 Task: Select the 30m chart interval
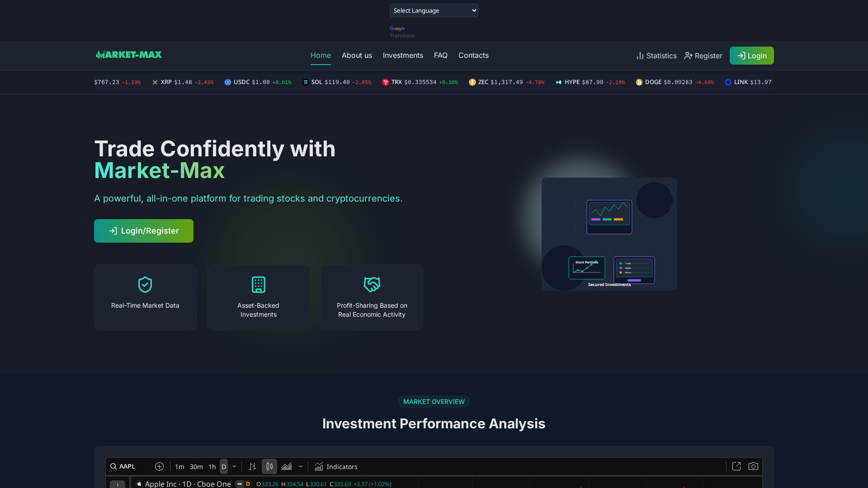click(196, 467)
